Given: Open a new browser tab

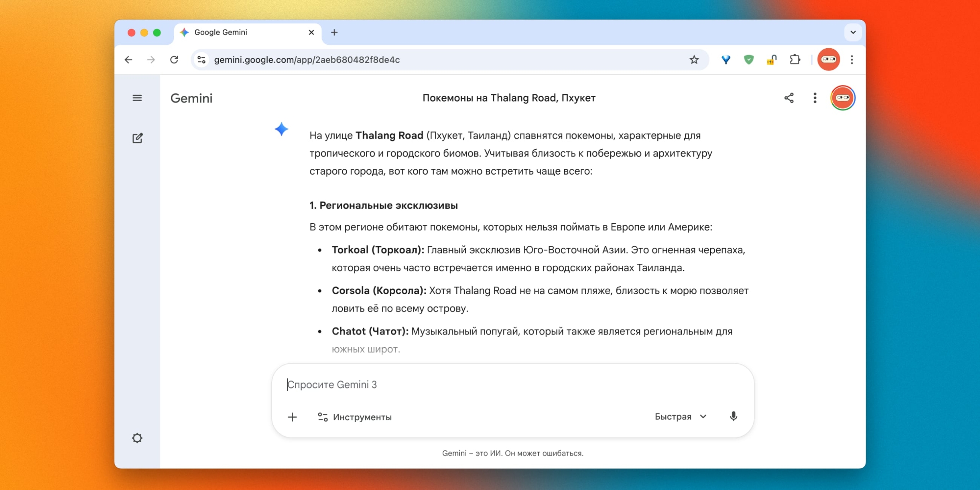Looking at the screenshot, I should (x=334, y=33).
